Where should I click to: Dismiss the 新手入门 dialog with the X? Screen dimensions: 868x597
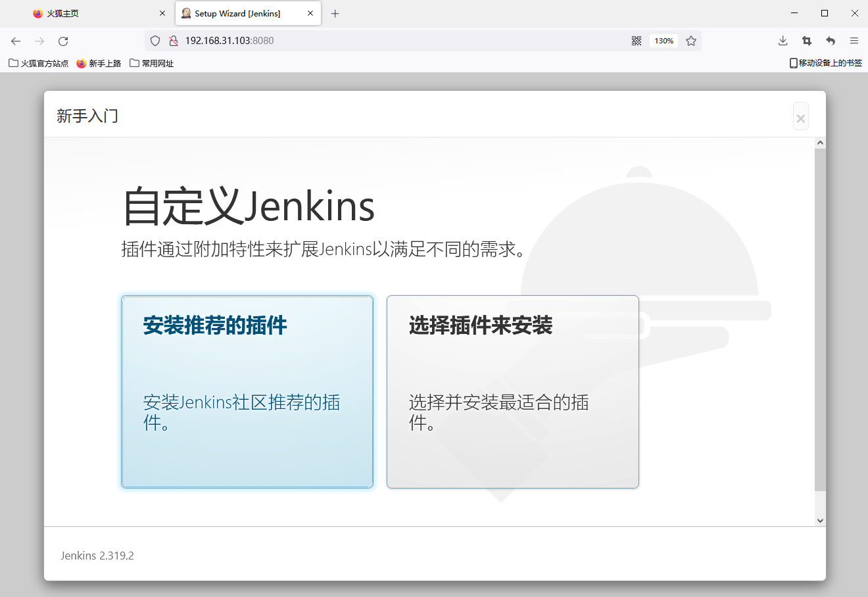(800, 117)
